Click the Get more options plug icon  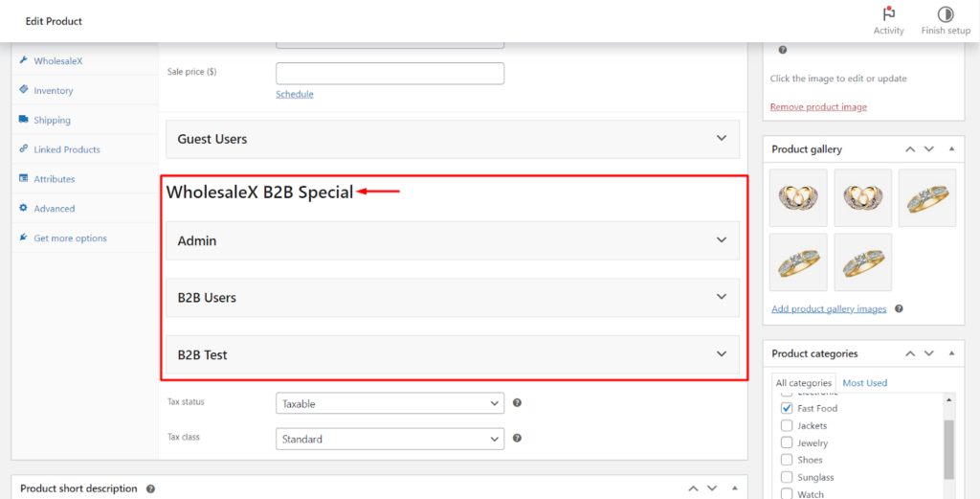pyautogui.click(x=24, y=237)
